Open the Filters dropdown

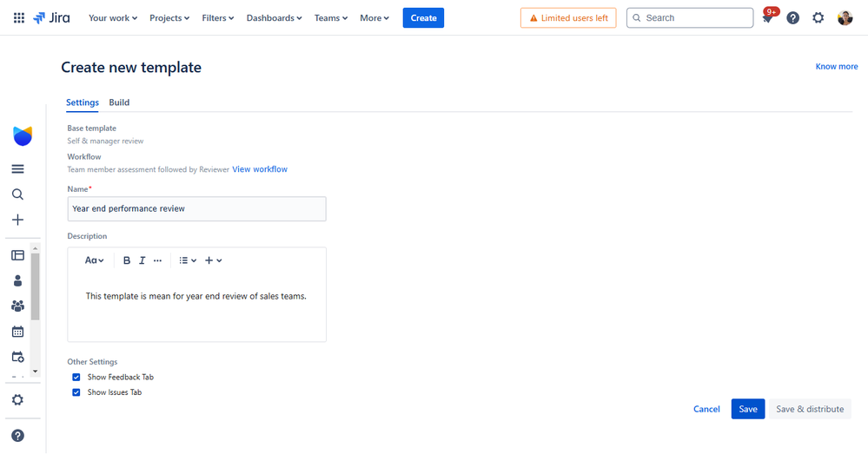217,17
